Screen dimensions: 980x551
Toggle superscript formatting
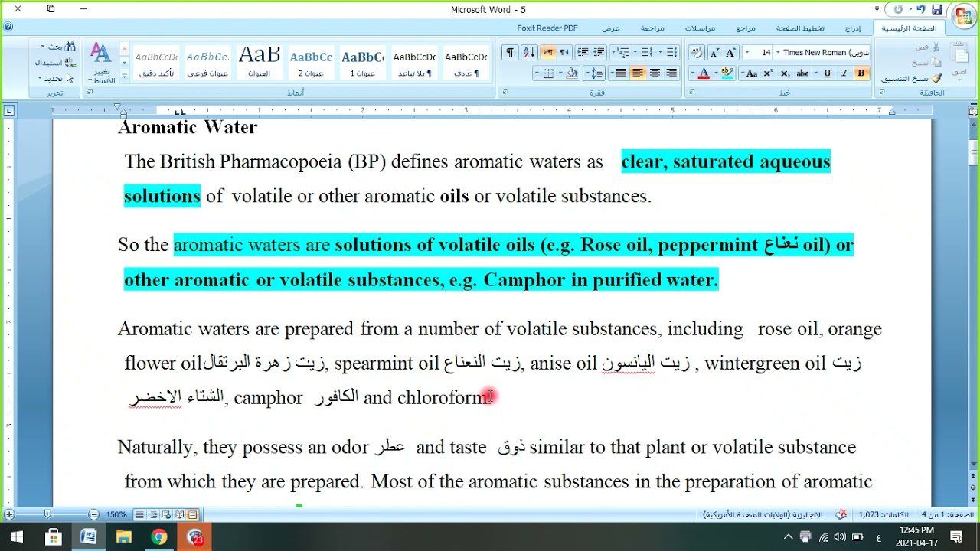(x=768, y=73)
